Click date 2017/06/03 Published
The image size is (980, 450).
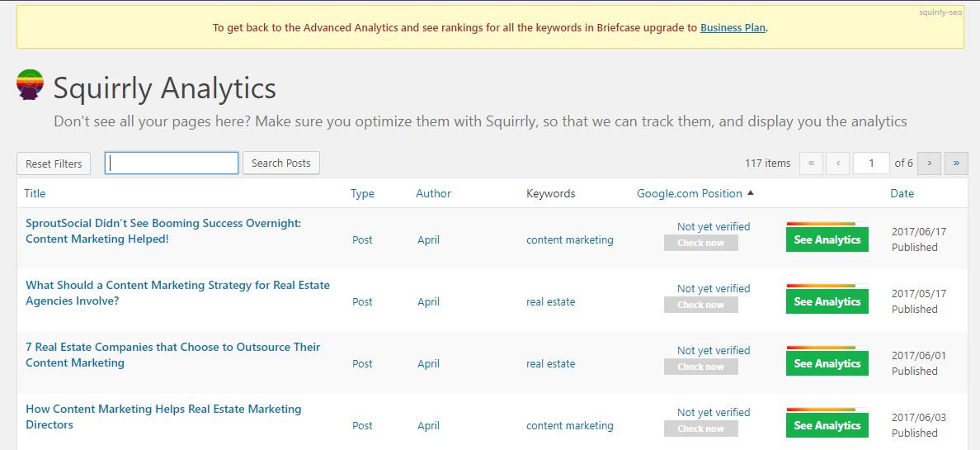919,425
